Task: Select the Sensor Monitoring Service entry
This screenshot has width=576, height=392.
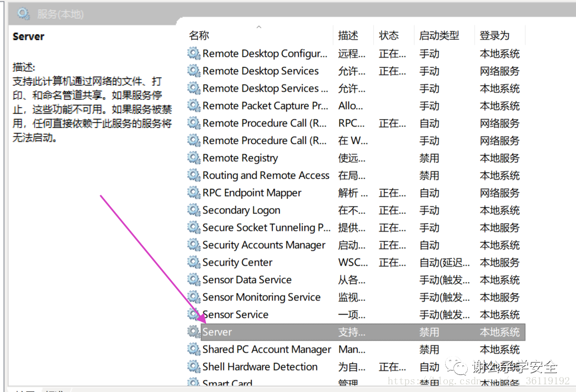Action: (261, 297)
